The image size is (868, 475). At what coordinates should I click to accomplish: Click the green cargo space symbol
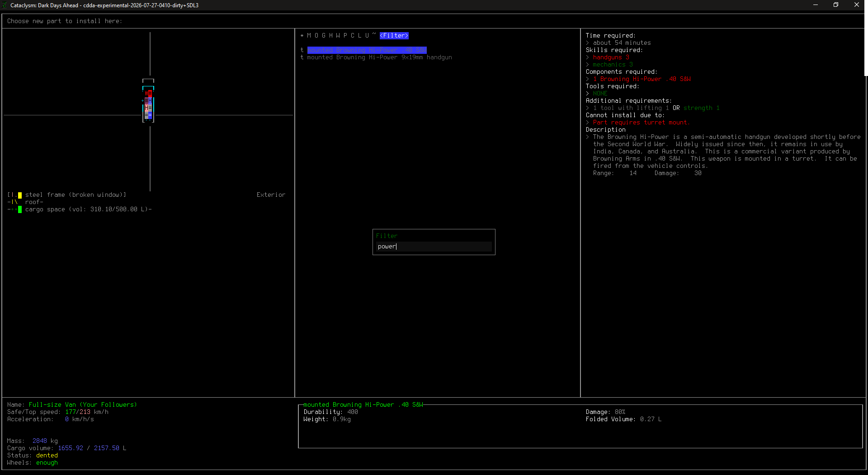[20, 209]
